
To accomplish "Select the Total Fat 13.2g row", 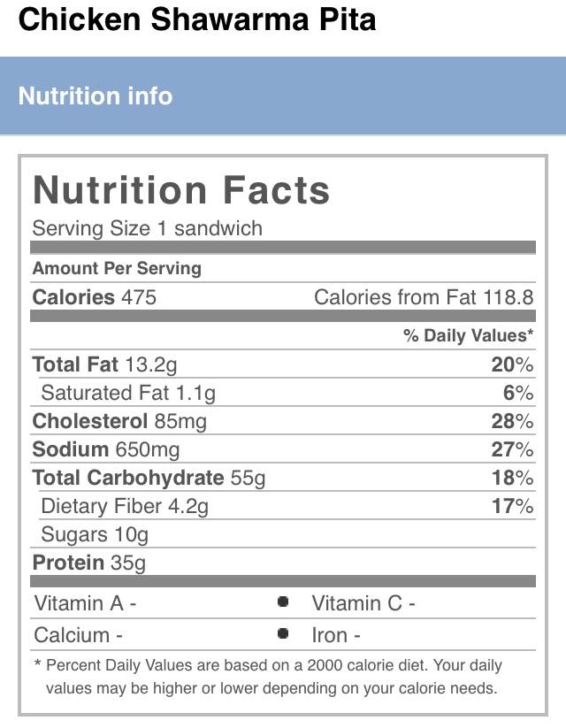I will click(283, 364).
